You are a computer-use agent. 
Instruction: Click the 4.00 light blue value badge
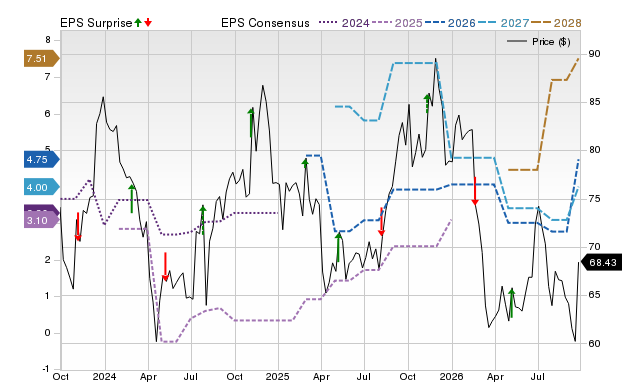(41, 188)
